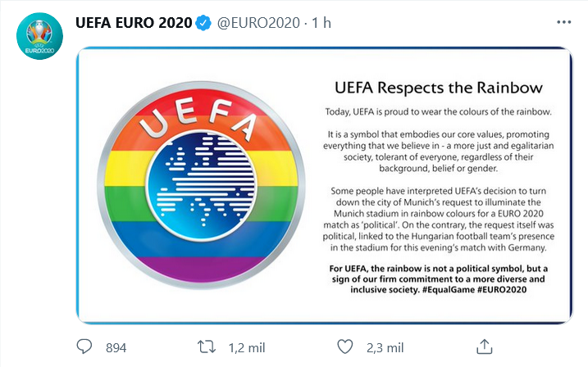Click the blue Europe map emblem
588x367 pixels.
[x=202, y=186]
